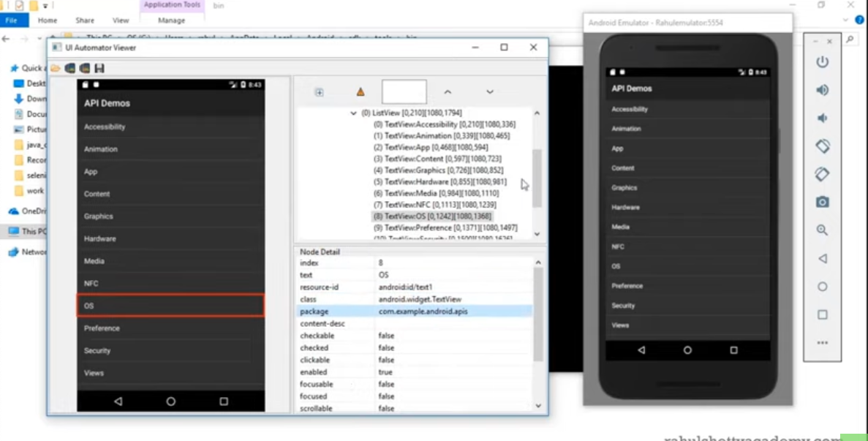Click the emulator sidebar back triangle icon
The image size is (868, 441).
823,258
